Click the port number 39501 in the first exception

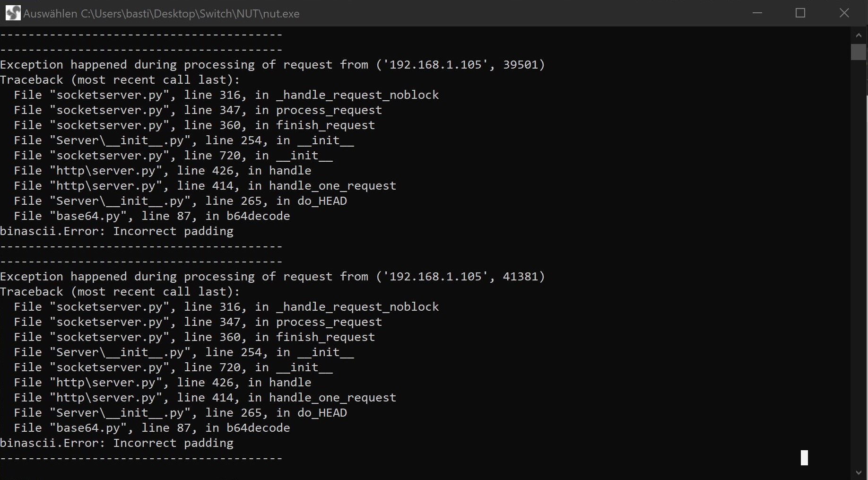520,65
